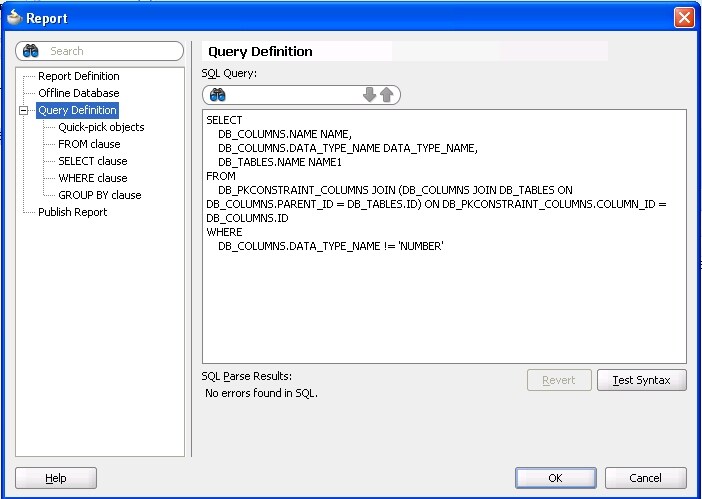Click the Report dialog title bar icon
The height and width of the screenshot is (499, 702).
pos(15,17)
